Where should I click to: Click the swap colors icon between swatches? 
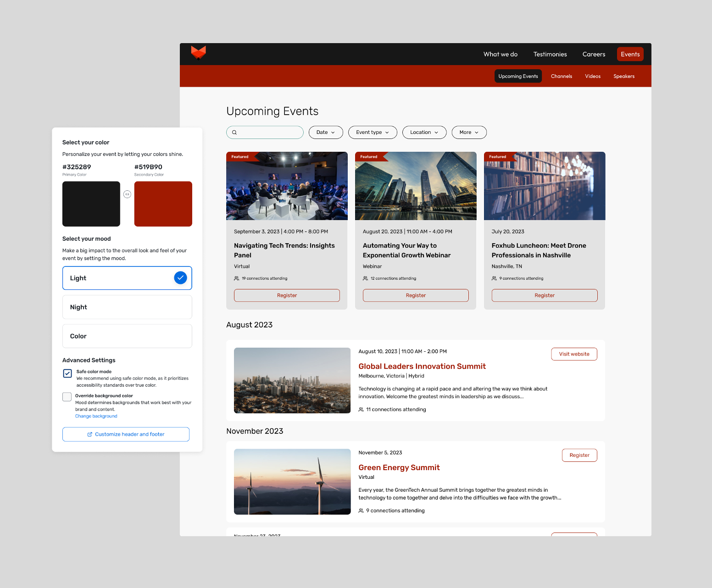(x=127, y=194)
